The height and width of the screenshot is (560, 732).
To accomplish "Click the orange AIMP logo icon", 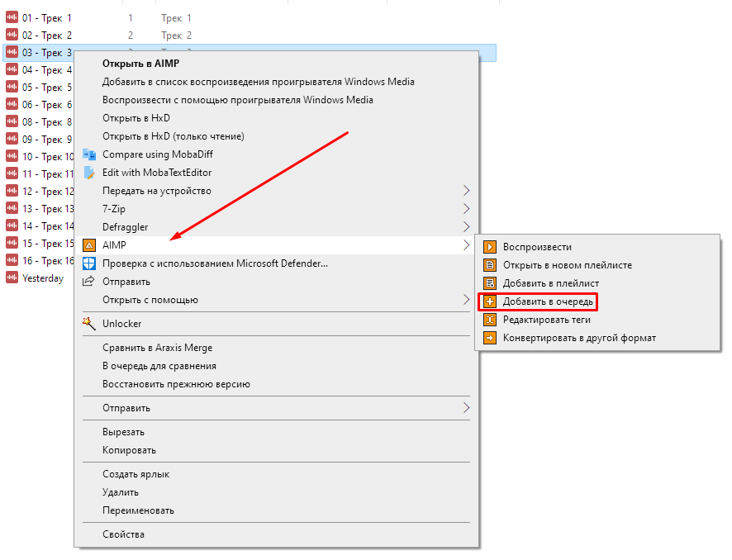I will coord(88,245).
